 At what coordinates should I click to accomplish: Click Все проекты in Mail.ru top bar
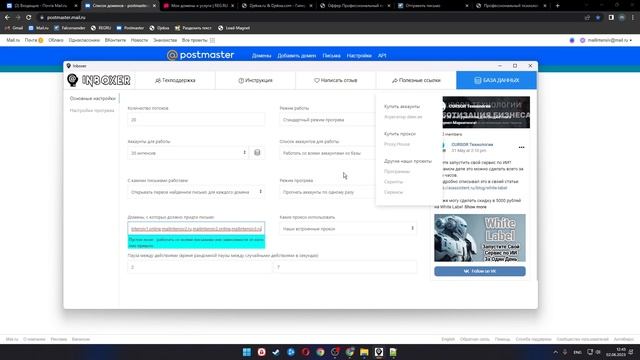[198, 40]
